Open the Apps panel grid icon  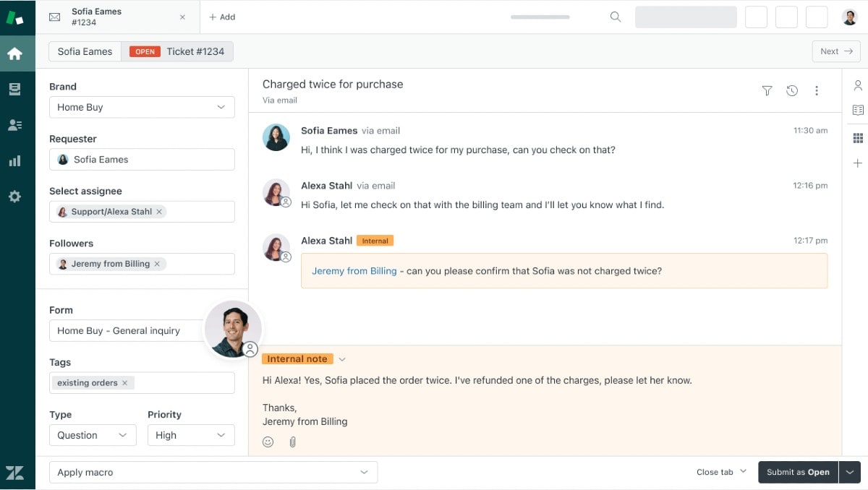(x=858, y=137)
